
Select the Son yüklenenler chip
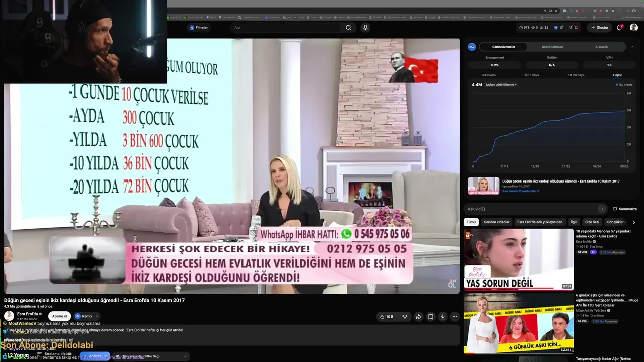pos(616,222)
